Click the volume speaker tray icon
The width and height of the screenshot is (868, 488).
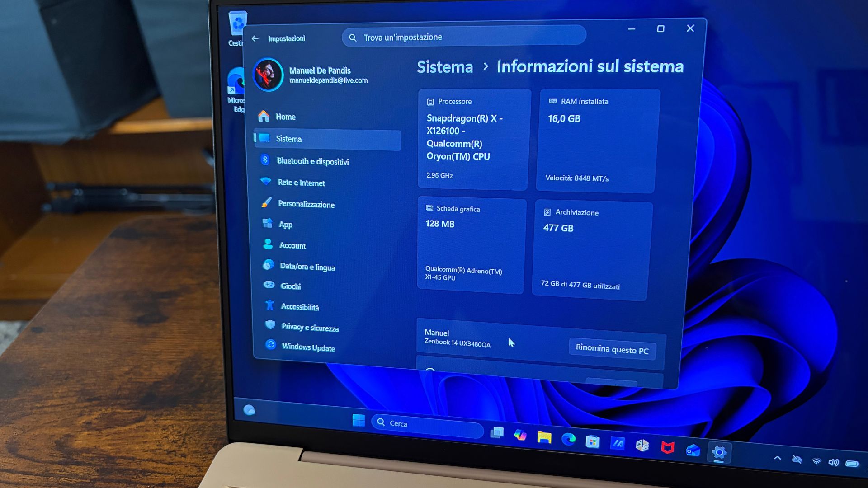pos(833,462)
